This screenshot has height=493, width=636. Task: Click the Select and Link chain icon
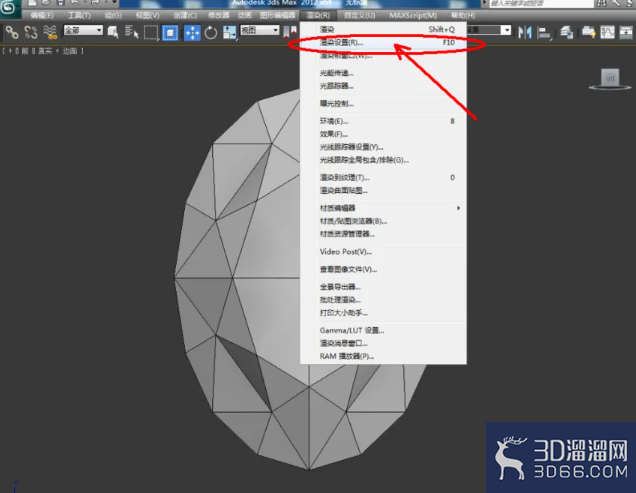(12, 32)
